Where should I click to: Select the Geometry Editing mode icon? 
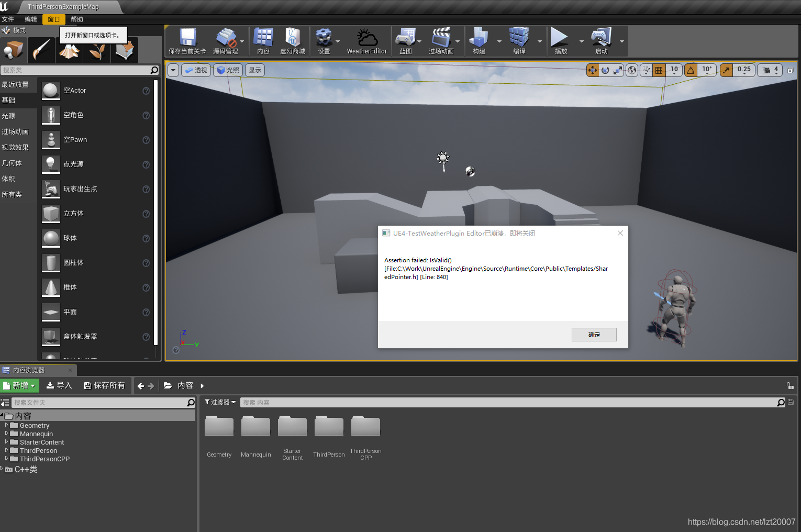pos(125,50)
